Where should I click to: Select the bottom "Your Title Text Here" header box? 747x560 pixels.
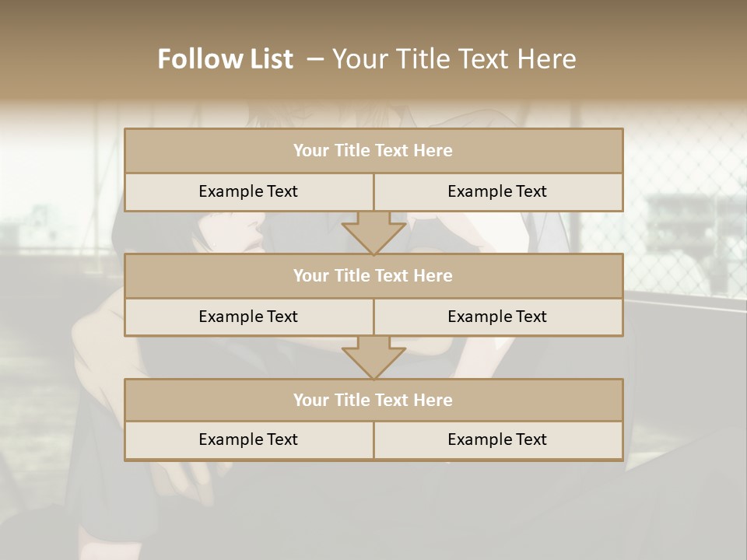click(x=373, y=401)
